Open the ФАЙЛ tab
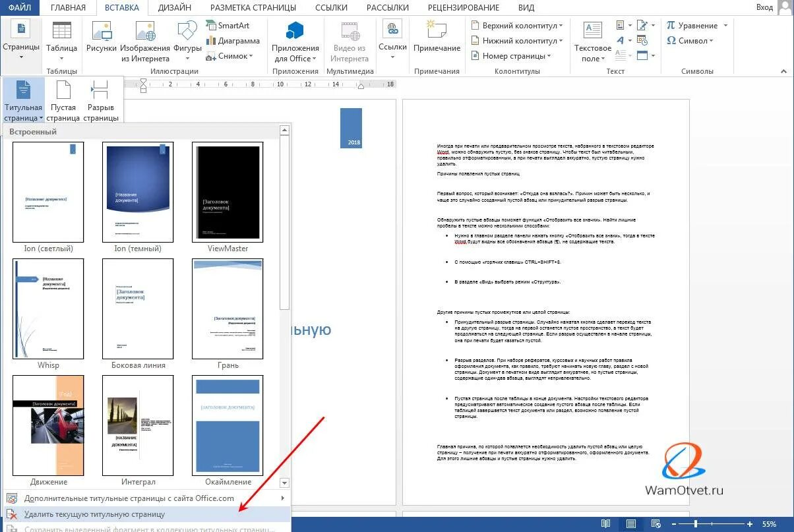794x532 pixels. pos(19,8)
